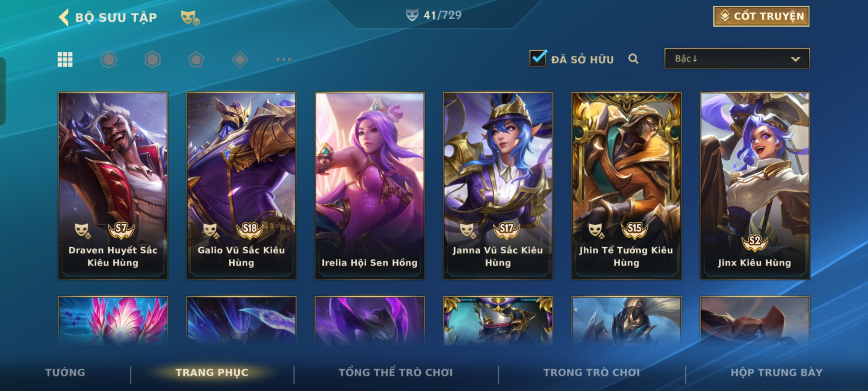Select the Trong Trò Chơi tab

pyautogui.click(x=592, y=373)
